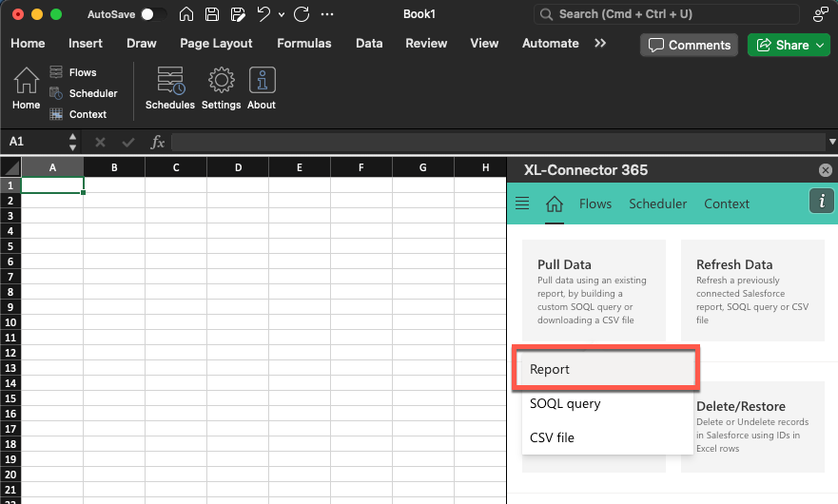Open the hamburger menu in XL-Connector panel
The height and width of the screenshot is (504, 838).
click(x=521, y=204)
